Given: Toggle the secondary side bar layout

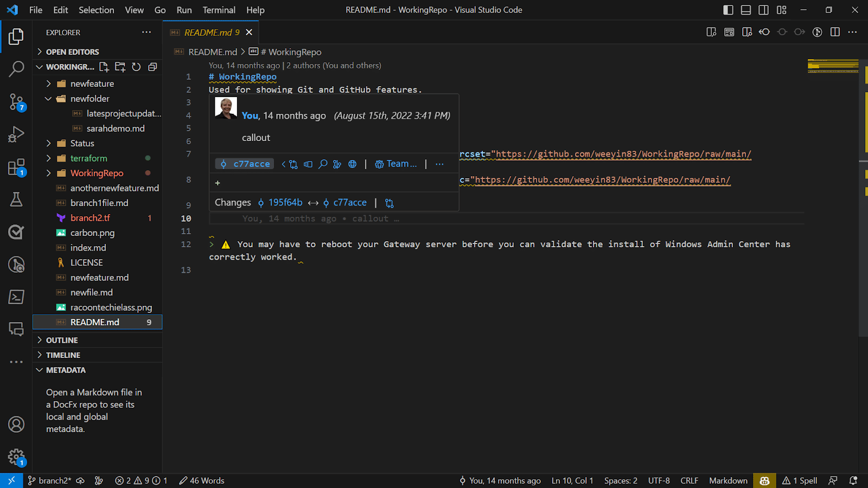Looking at the screenshot, I should 763,10.
